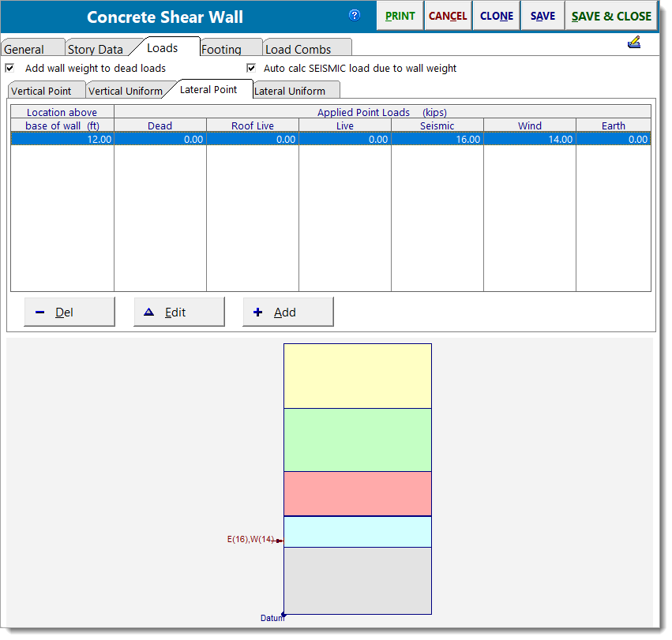Select the Lateral Uniform sub-tab
This screenshot has height=640, width=672.
pos(295,90)
